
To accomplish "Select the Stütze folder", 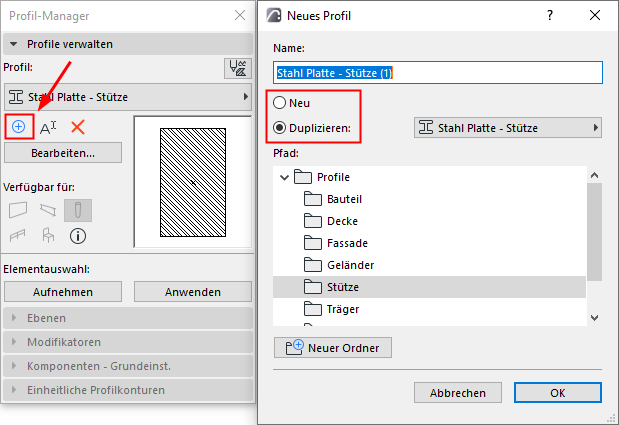I will (x=430, y=287).
